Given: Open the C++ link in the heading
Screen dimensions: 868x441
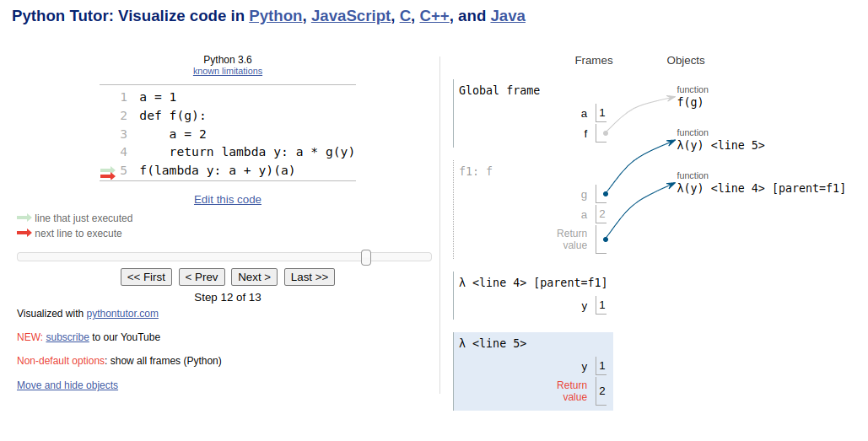Looking at the screenshot, I should coord(434,16).
